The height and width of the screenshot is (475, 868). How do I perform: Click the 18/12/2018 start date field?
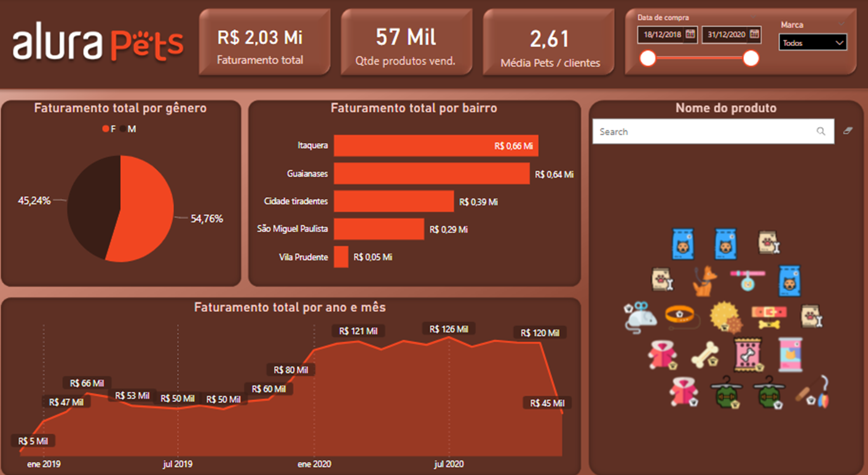(667, 34)
